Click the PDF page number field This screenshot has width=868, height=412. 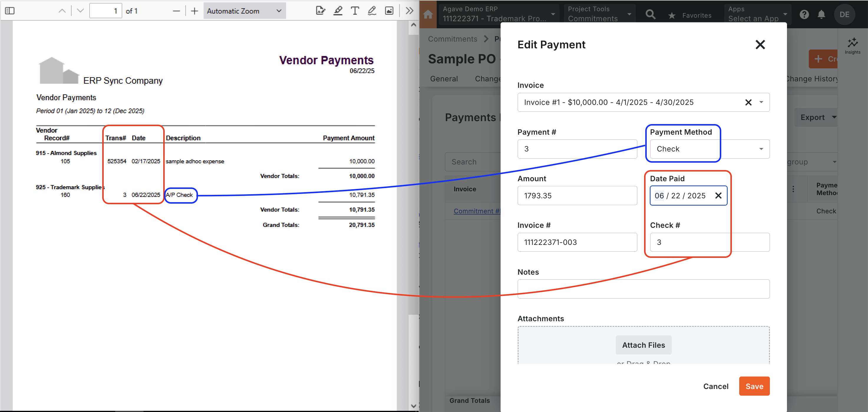point(105,11)
